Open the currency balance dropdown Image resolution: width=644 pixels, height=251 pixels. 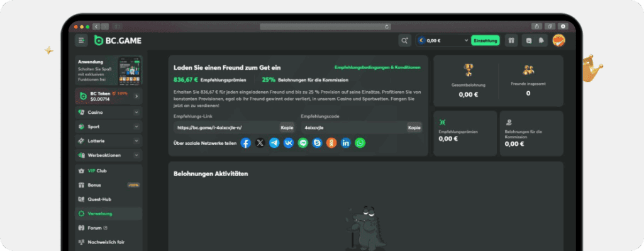[x=443, y=40]
